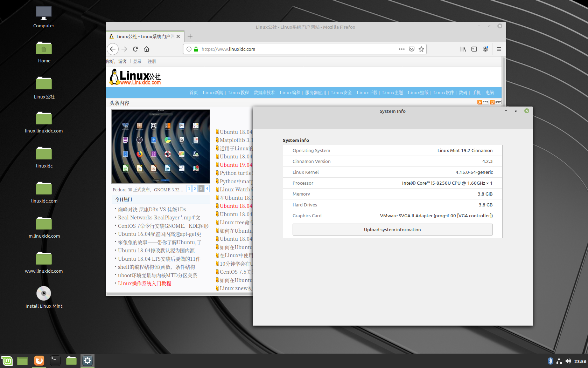The width and height of the screenshot is (588, 368).
Task: Select m.linuxidc.com desktop folder
Action: coord(44,227)
